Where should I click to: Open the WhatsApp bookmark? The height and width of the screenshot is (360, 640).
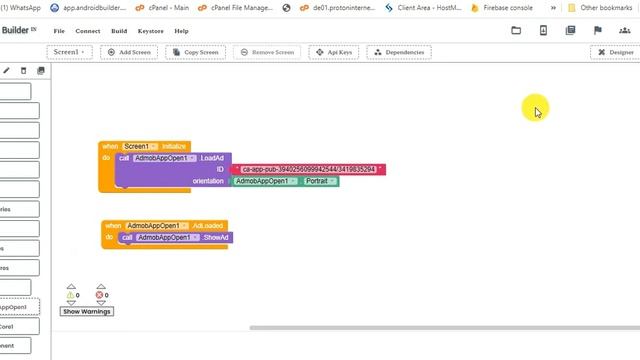point(20,8)
